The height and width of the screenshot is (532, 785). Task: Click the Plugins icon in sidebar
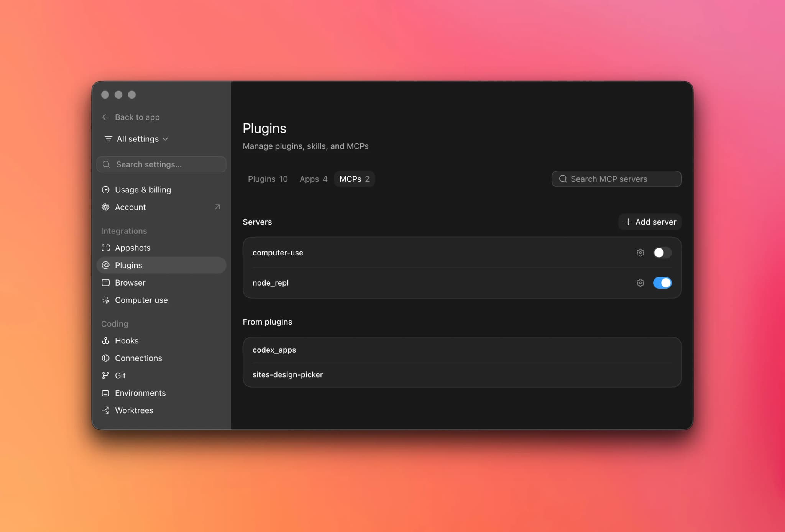click(106, 265)
